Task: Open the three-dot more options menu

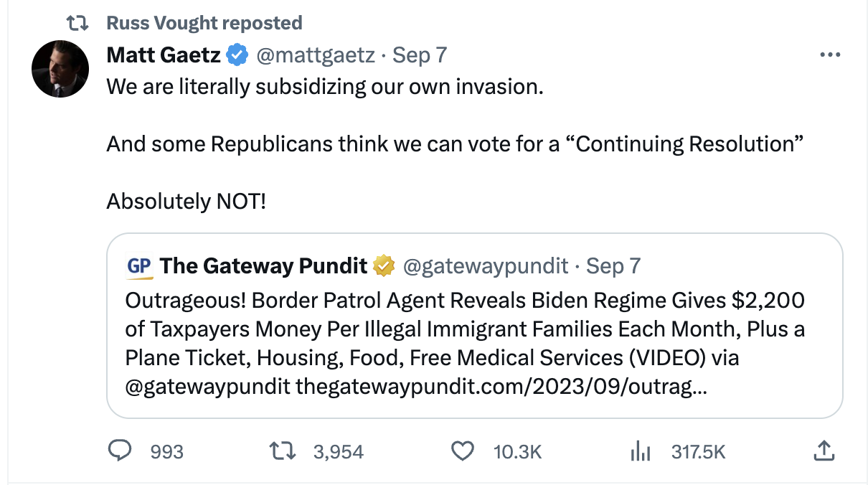Action: (x=830, y=54)
